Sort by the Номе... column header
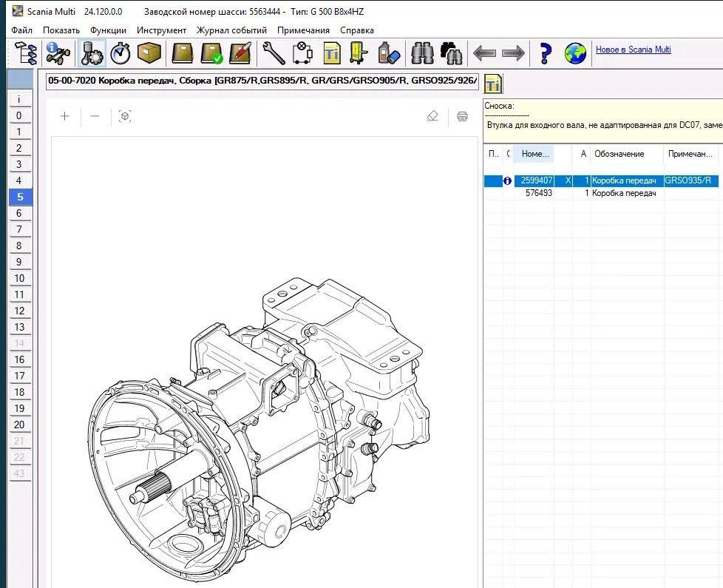Viewport: 723px width, 588px height. pos(534,154)
